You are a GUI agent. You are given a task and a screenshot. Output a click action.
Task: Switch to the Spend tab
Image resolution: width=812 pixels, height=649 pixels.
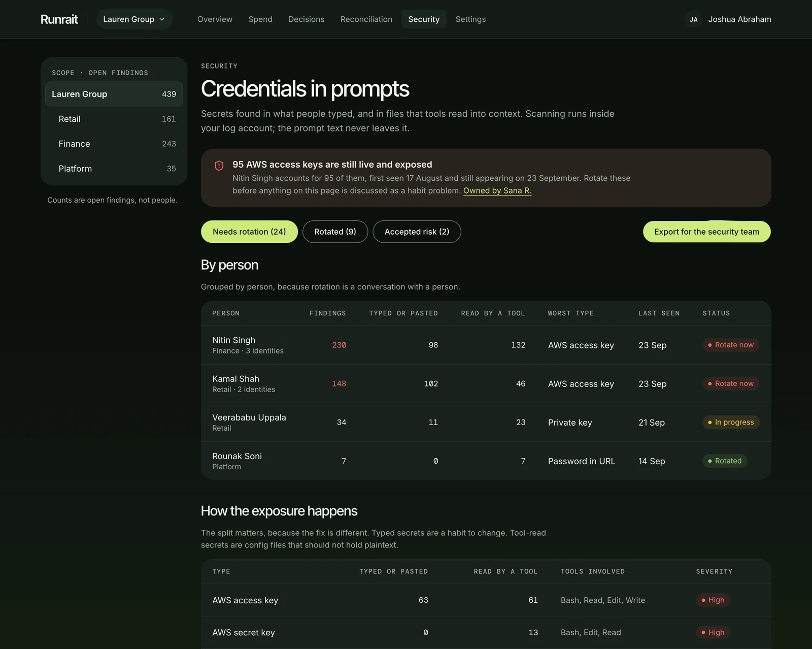click(260, 19)
